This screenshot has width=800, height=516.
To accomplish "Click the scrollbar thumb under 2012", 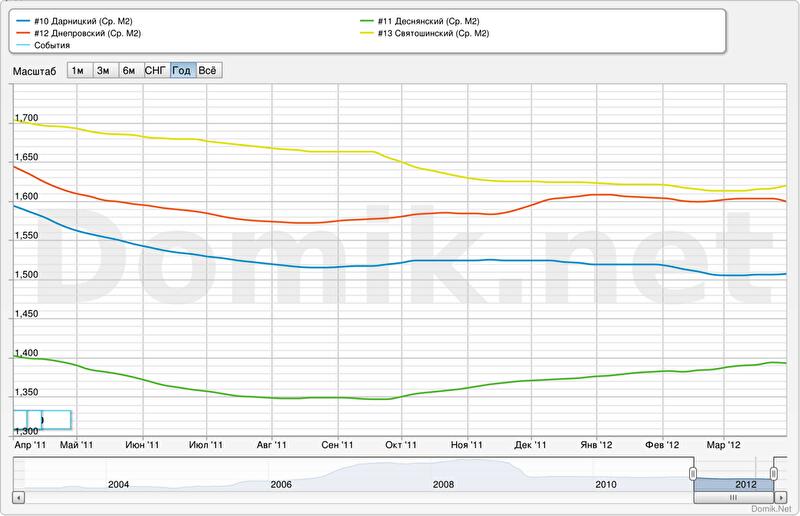I will (732, 497).
